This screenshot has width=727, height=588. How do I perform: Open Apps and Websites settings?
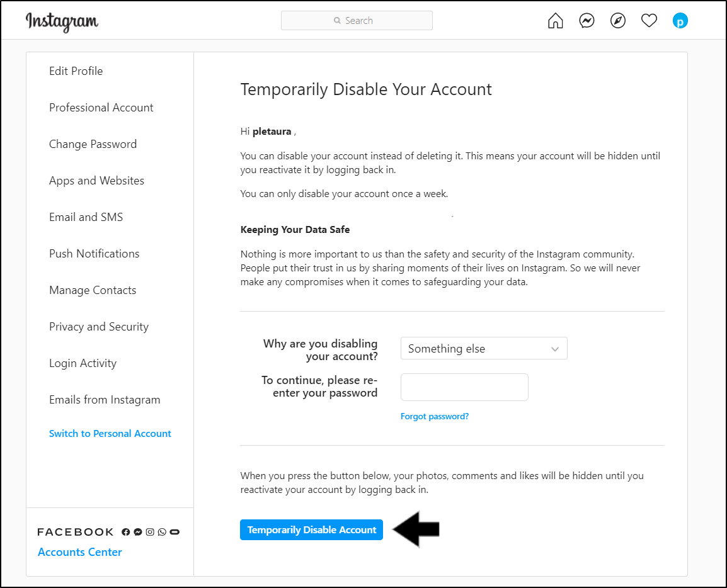coord(96,181)
